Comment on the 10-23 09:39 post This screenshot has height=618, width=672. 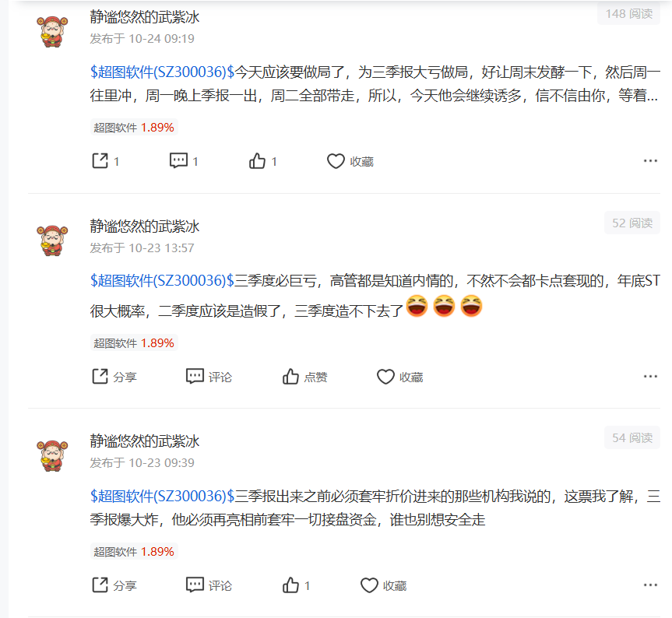pos(209,585)
